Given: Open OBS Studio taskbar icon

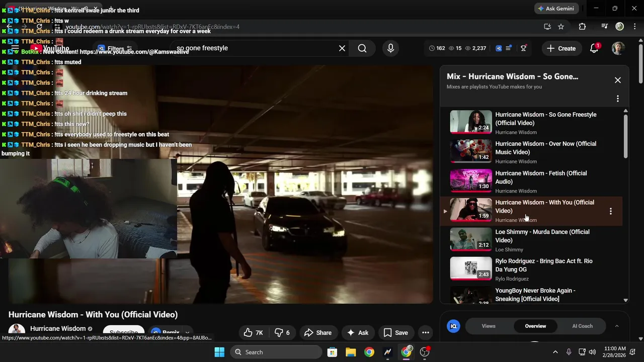Looking at the screenshot, I should (x=425, y=352).
